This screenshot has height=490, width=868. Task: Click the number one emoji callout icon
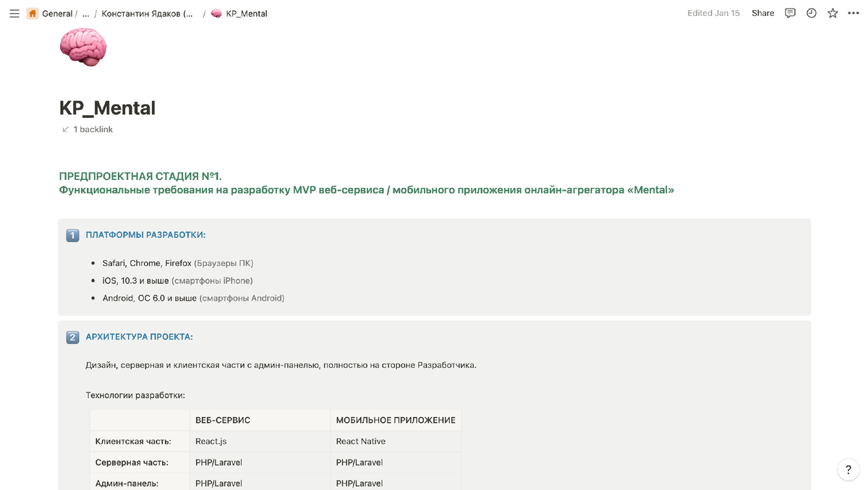tap(72, 235)
